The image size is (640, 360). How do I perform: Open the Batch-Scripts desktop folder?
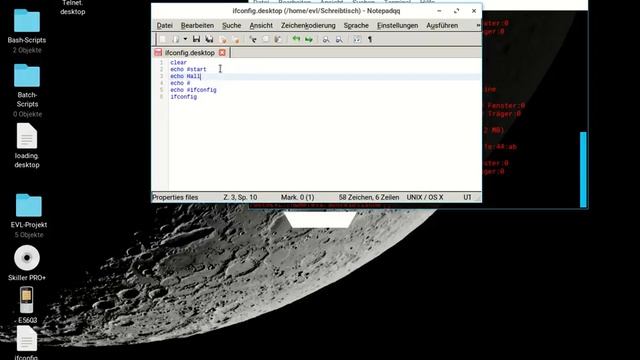coord(27,76)
